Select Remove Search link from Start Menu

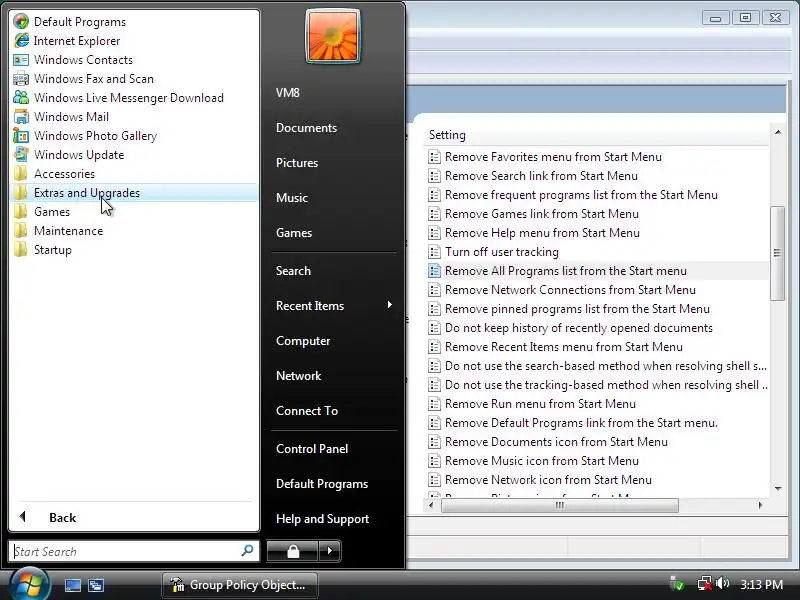[541, 176]
